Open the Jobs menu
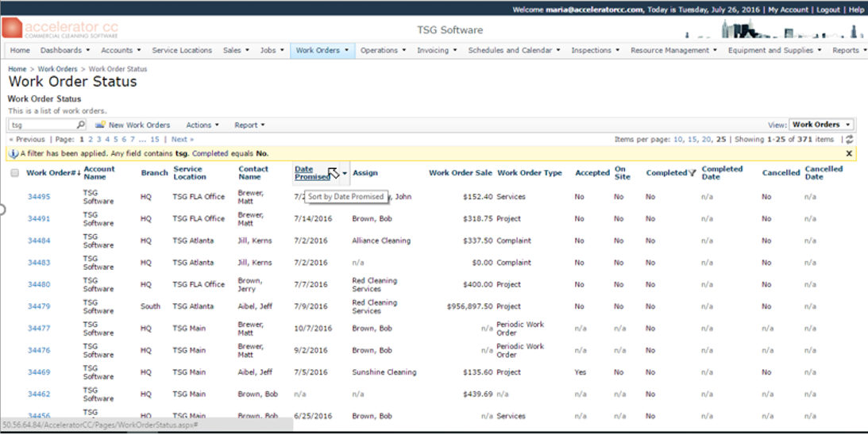The width and height of the screenshot is (868, 435). click(272, 50)
